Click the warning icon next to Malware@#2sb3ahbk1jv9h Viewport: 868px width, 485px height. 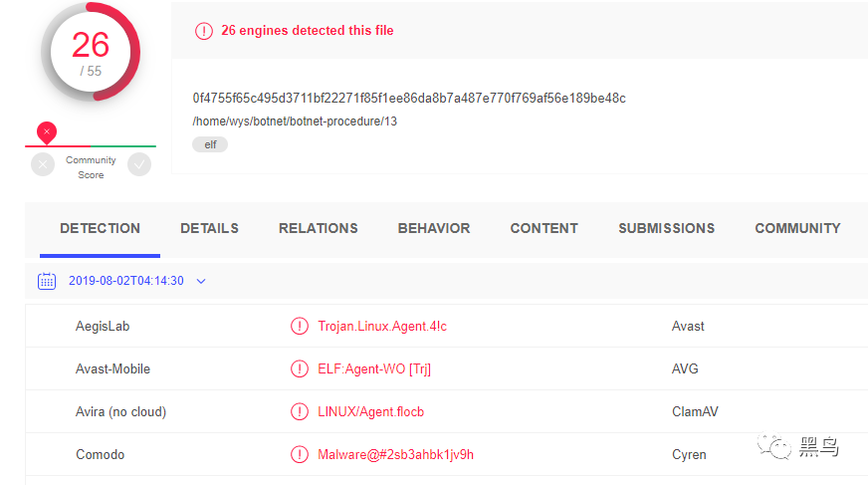299,454
